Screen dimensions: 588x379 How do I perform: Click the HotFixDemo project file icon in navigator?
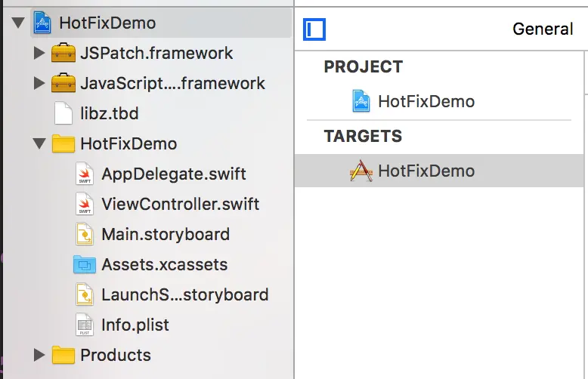[42, 23]
